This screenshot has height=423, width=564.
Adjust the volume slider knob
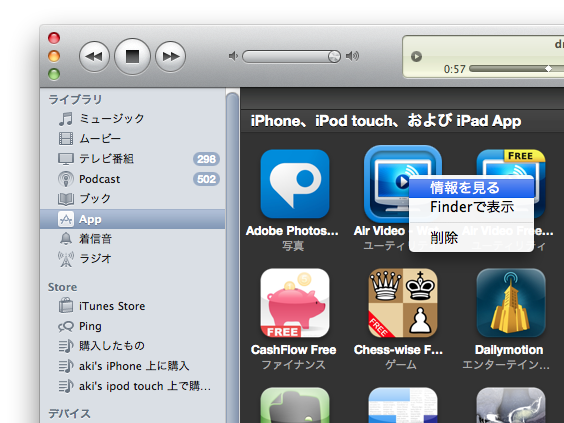(334, 56)
